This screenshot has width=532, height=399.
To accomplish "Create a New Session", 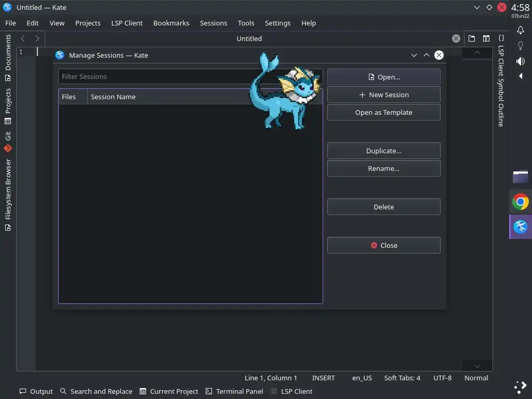I will pos(384,95).
